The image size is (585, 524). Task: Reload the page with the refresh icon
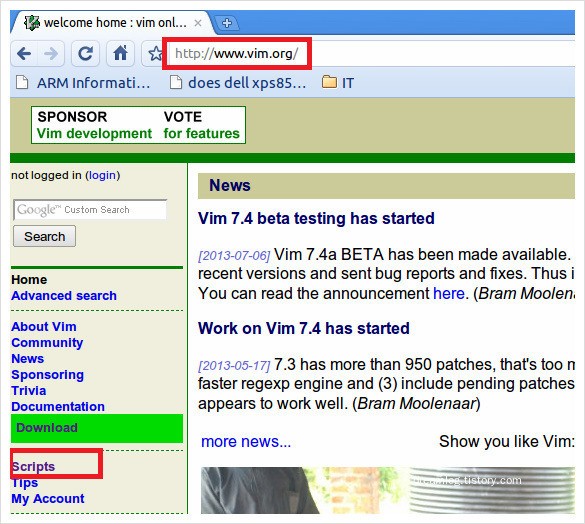click(85, 54)
